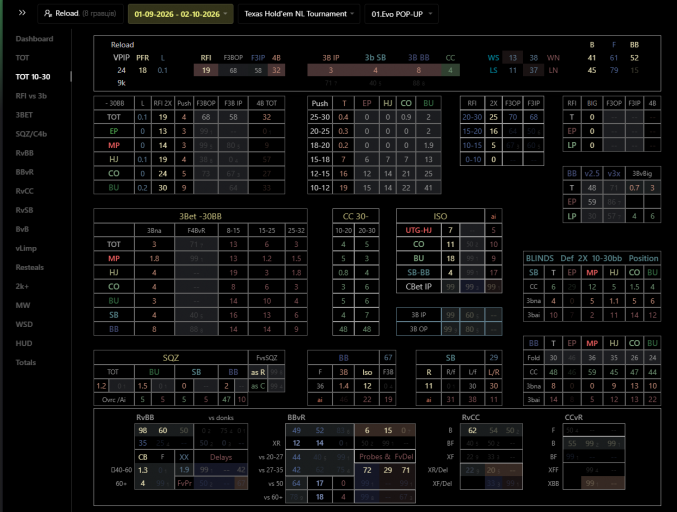Click the F4BvR column header
The width and height of the screenshot is (677, 512).
coord(196,231)
